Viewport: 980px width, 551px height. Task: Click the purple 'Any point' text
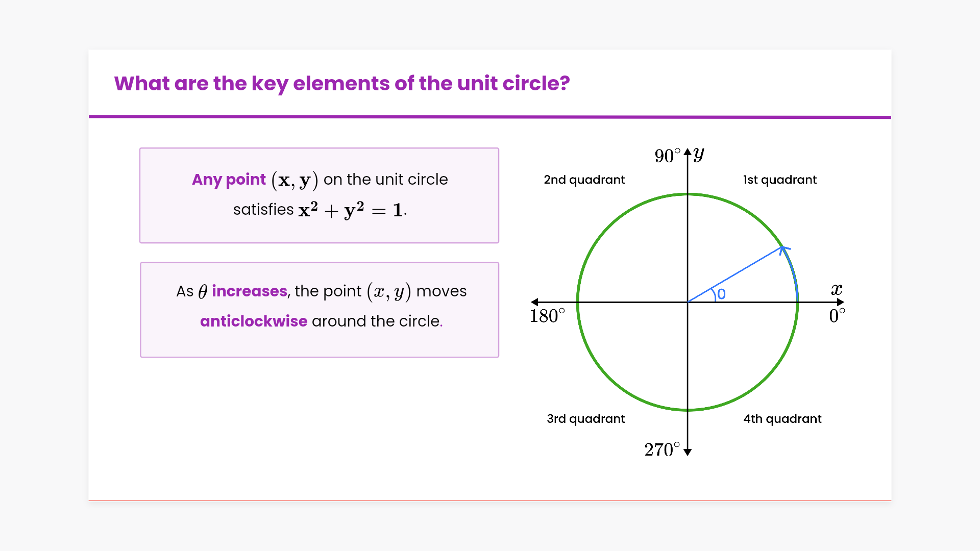coord(229,180)
